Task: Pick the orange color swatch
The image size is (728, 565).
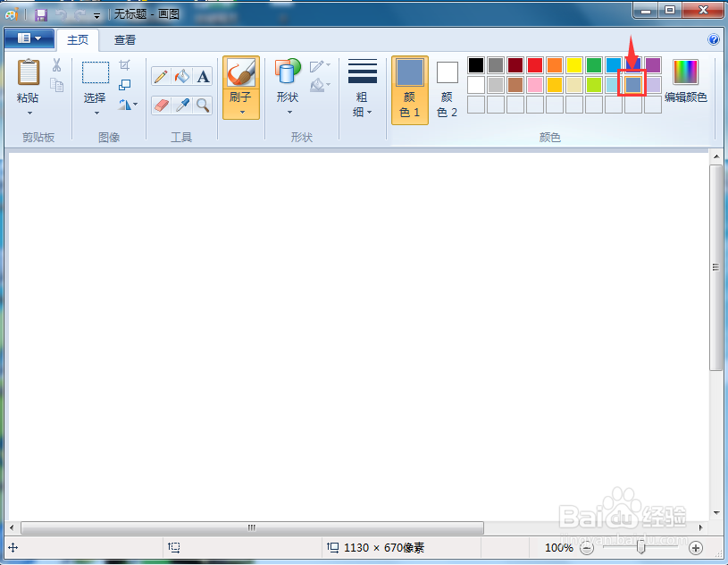Action: [x=555, y=65]
